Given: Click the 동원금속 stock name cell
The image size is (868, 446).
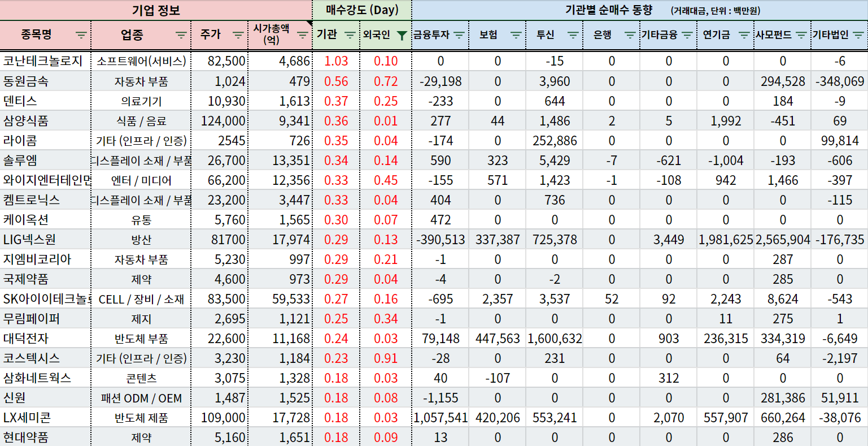Looking at the screenshot, I should 45,81.
